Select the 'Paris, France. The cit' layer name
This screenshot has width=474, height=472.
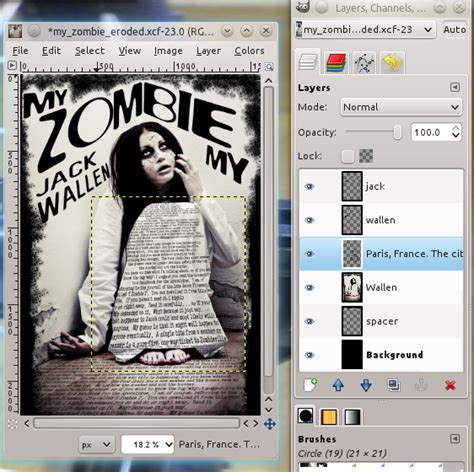click(414, 254)
